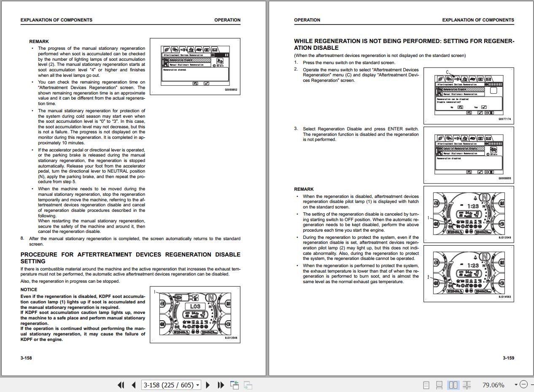Click the heading PROCEDURE FOR AFTERTREATMENT DEVICES REGENERATION DISABLE SETTING
534x392 pixels.
point(130,258)
